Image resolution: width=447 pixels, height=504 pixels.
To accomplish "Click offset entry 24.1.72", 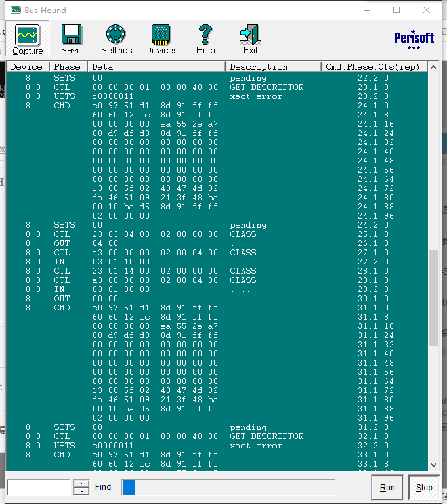I will [x=375, y=188].
